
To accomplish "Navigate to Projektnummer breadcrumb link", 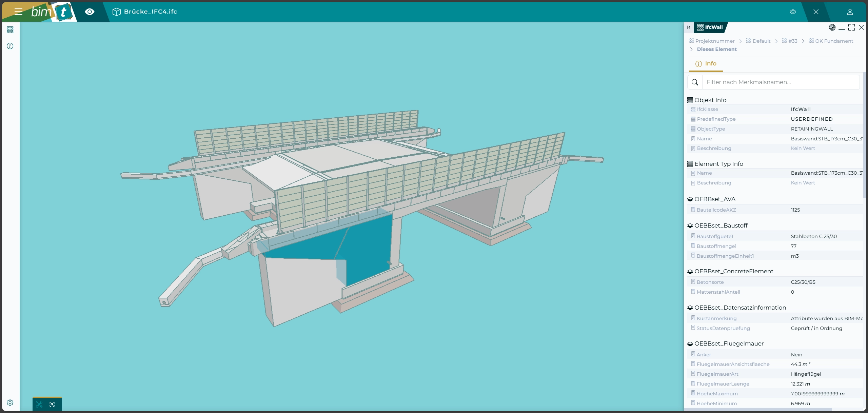I will 715,41.
